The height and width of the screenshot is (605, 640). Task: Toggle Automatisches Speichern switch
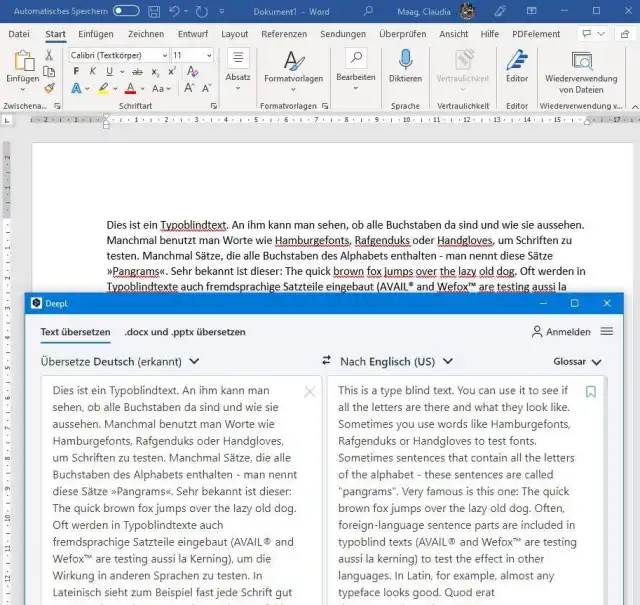click(x=126, y=10)
